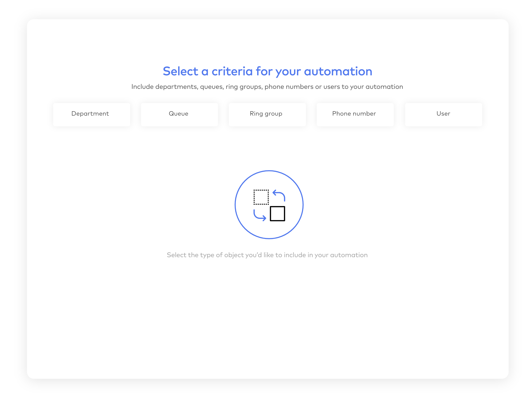Click the word 'automation' in blue heading

click(x=338, y=71)
